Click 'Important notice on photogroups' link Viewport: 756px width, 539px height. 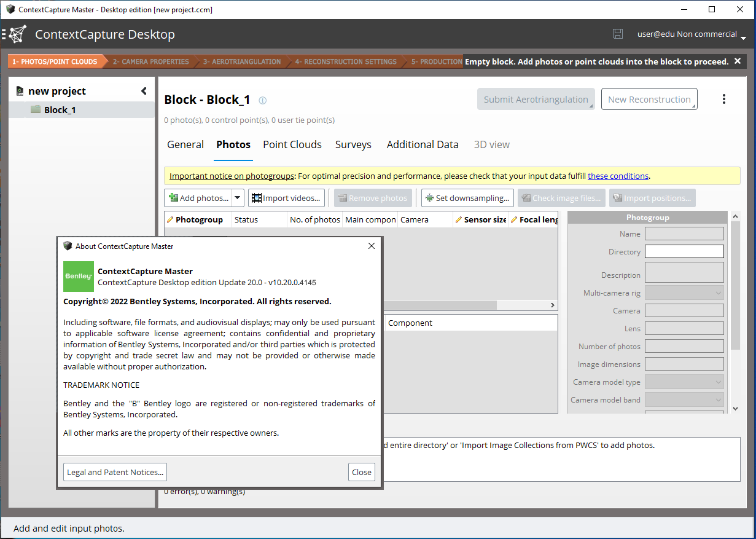[x=232, y=176]
